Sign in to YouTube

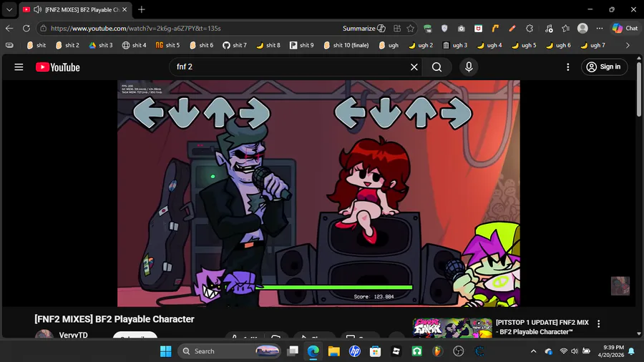[x=604, y=67]
